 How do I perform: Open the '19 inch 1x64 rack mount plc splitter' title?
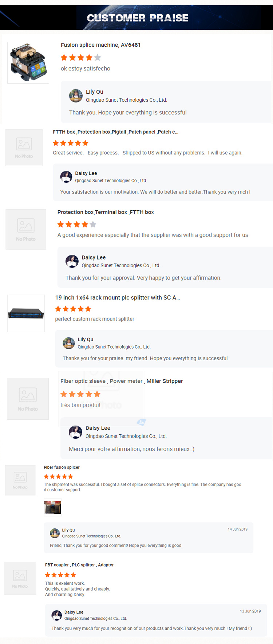[x=117, y=298]
